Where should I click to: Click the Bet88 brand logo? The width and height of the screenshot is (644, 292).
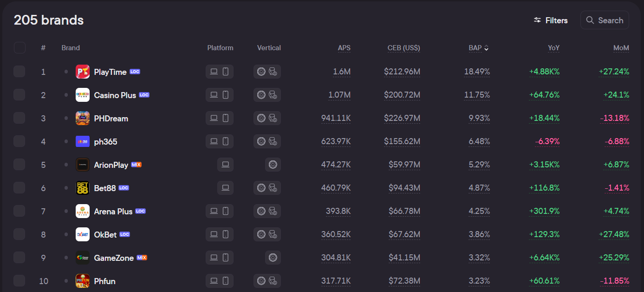coord(83,188)
